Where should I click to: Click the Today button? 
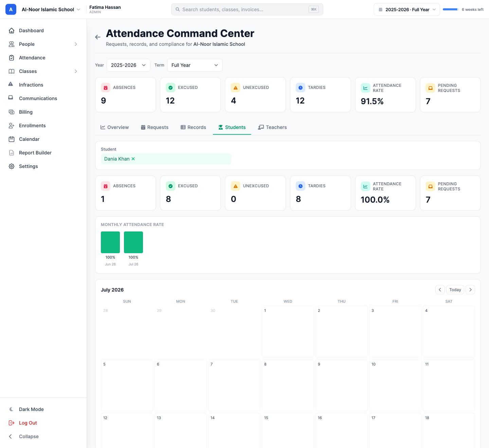coord(455,290)
